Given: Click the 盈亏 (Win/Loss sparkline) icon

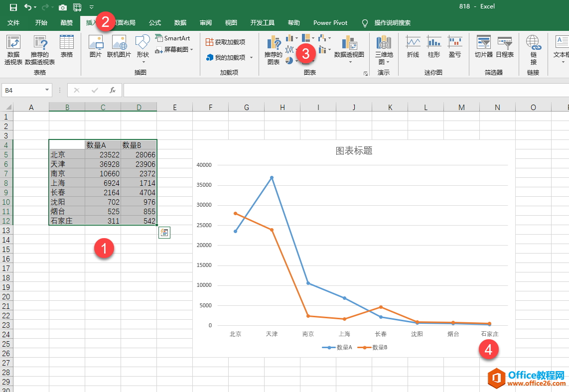Looking at the screenshot, I should 455,45.
